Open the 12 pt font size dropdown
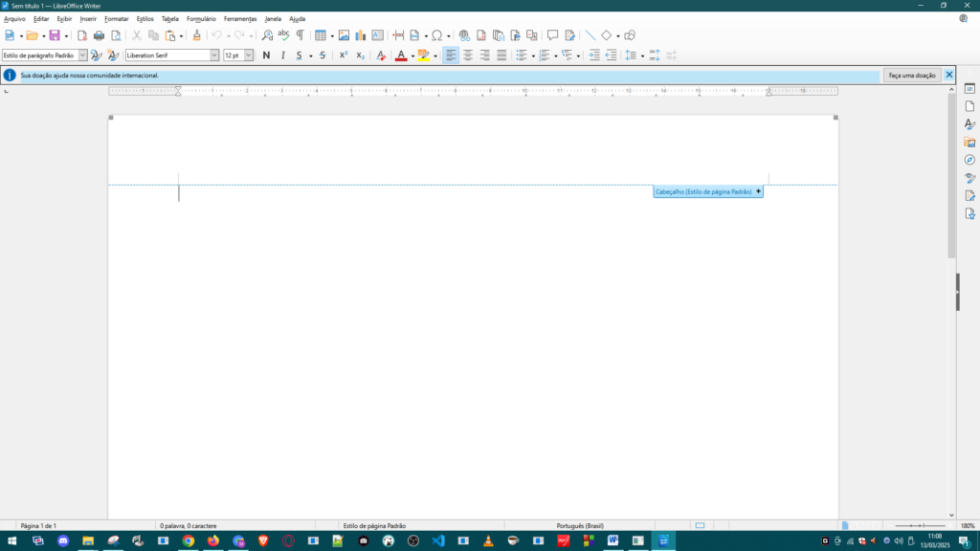Viewport: 980px width, 551px height. pyautogui.click(x=249, y=55)
